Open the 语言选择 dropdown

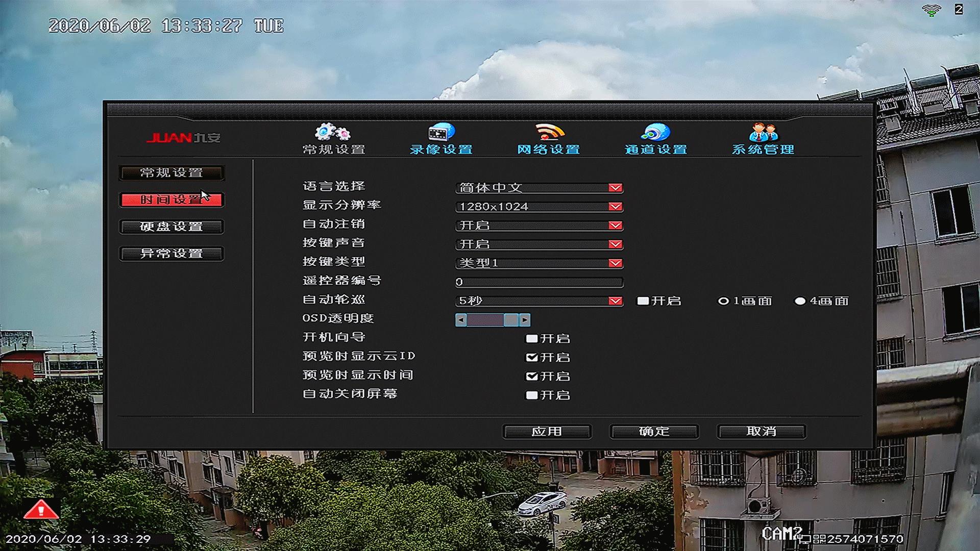[615, 188]
